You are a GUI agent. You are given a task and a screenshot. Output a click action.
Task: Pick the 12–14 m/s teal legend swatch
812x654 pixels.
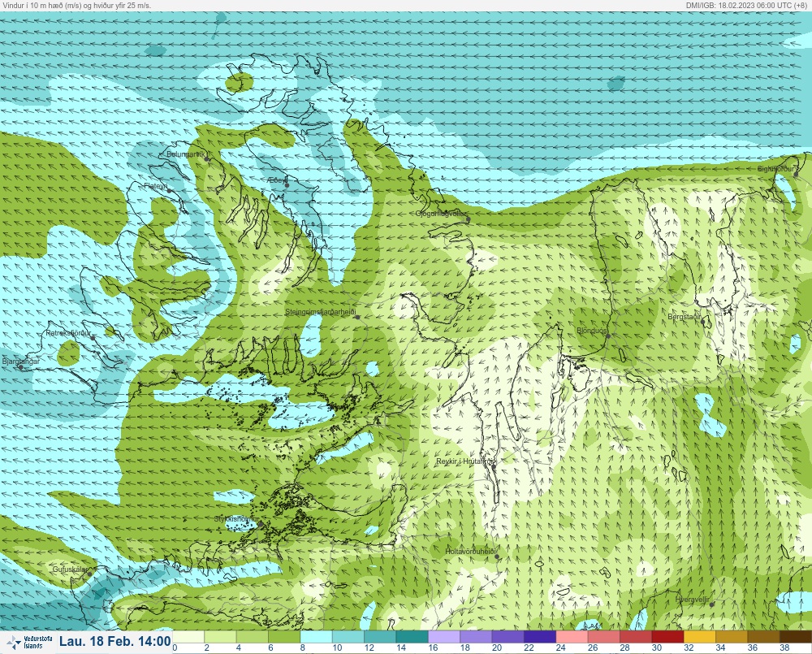click(381, 637)
